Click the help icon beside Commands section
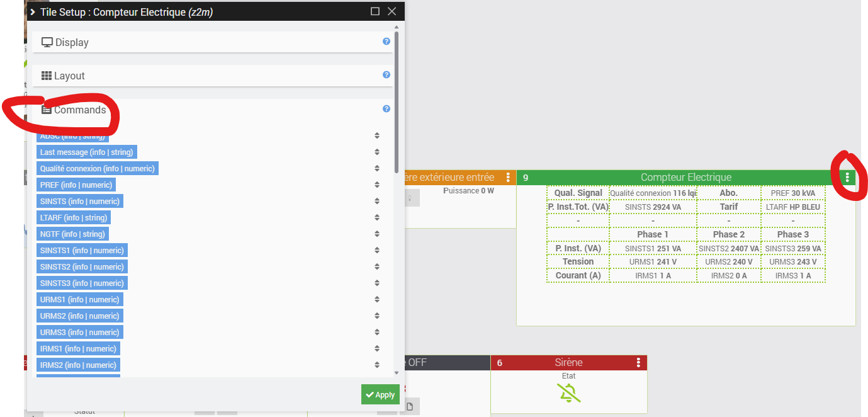 [x=386, y=109]
